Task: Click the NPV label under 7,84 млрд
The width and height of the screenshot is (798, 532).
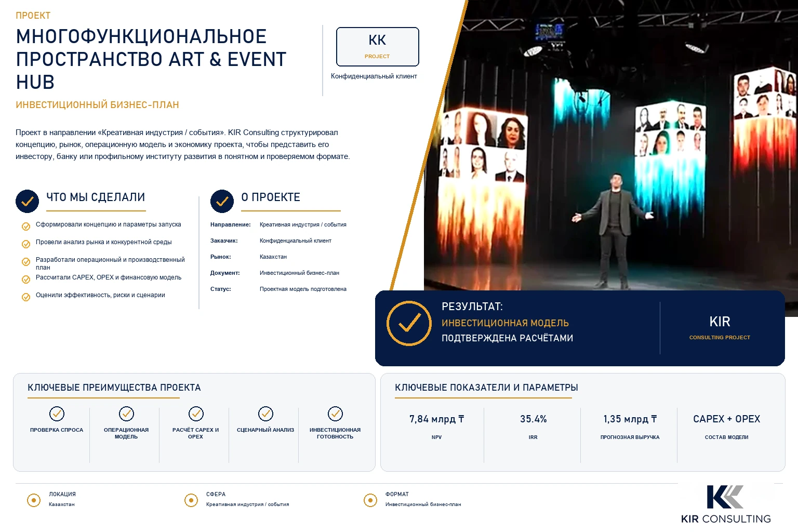Action: tap(436, 437)
